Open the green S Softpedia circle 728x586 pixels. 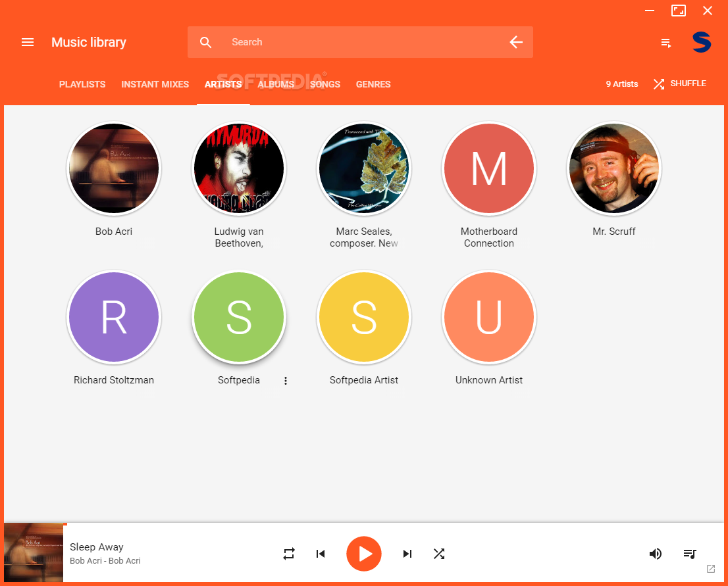pos(239,317)
